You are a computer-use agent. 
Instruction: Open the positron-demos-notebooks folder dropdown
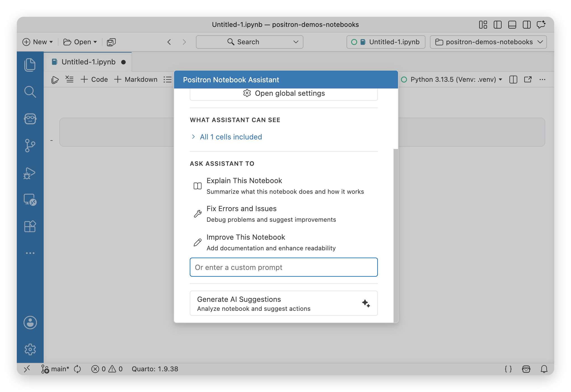pyautogui.click(x=488, y=42)
